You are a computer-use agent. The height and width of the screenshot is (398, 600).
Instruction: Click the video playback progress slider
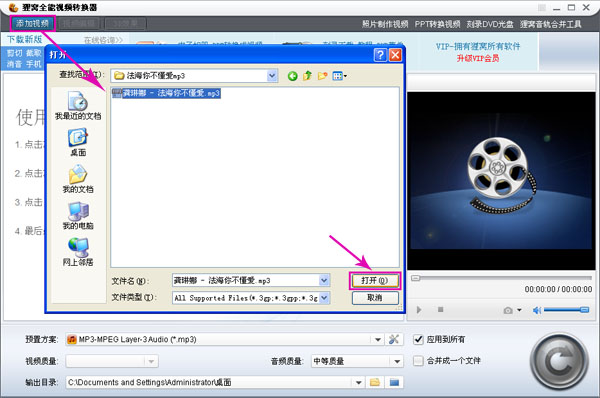pos(501,278)
